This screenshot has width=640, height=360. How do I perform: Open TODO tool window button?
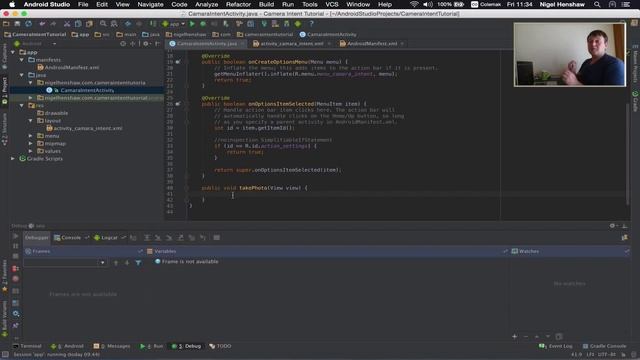[x=220, y=346]
